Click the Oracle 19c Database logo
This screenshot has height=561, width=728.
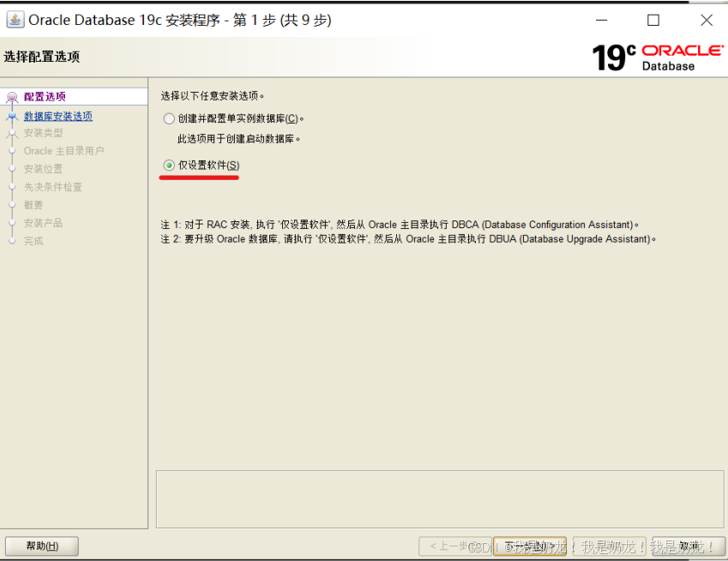point(658,57)
